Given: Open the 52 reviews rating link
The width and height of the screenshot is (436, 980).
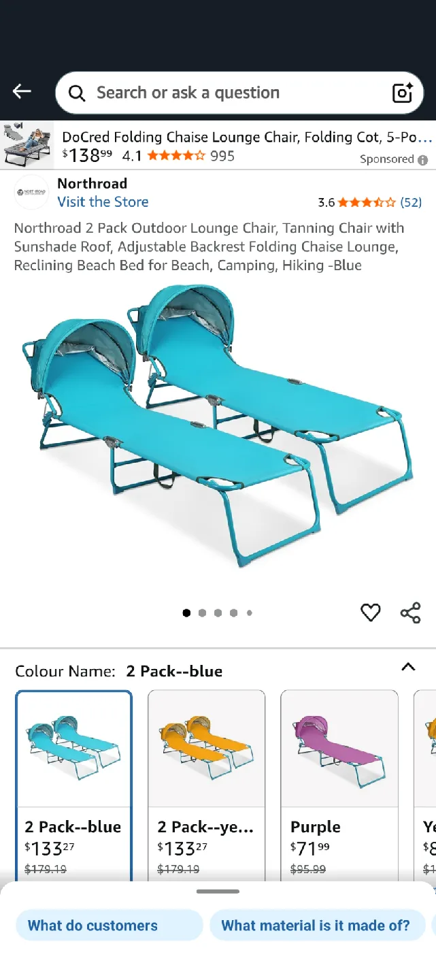Looking at the screenshot, I should [411, 202].
